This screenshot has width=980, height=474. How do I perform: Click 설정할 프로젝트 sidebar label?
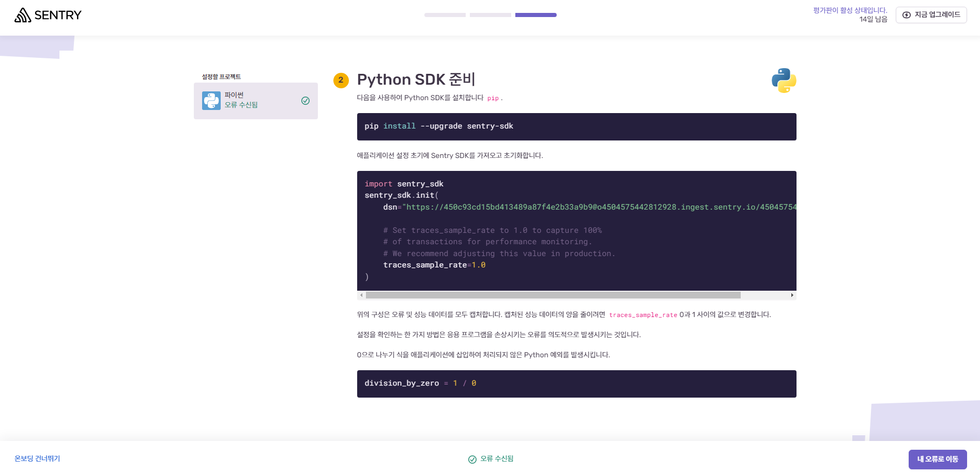(x=221, y=76)
